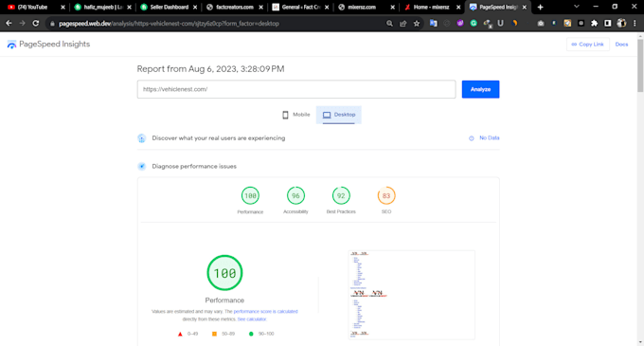Click the vehiclenest.com URL input field
Screen dimensions: 644x346
pyautogui.click(x=296, y=89)
